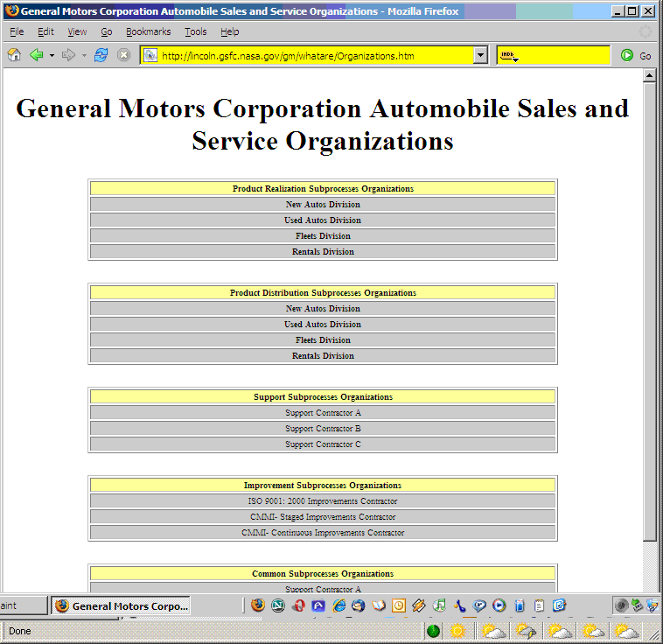Viewport: 663px width, 644px height.
Task: Open the search engine selector dropdown
Action: [509, 55]
